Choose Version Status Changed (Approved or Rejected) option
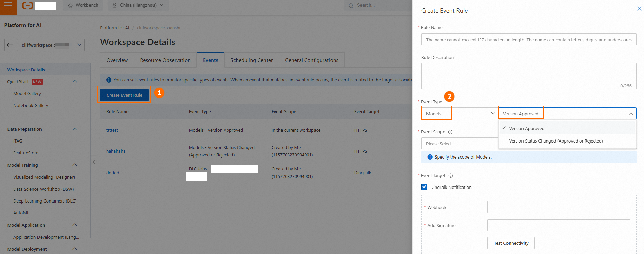The image size is (644, 254). (x=567, y=141)
